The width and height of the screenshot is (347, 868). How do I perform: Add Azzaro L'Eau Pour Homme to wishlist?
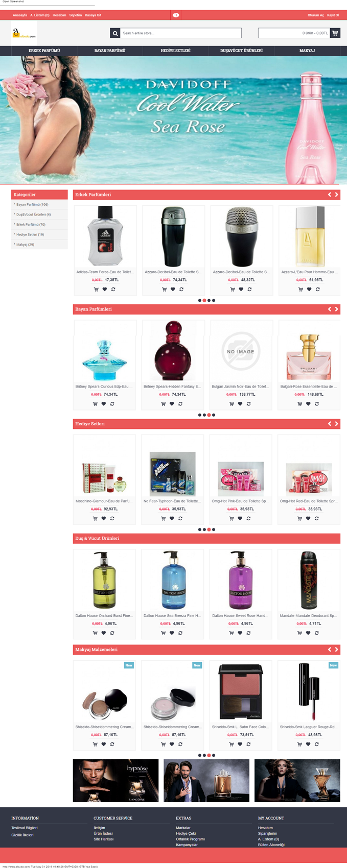pos(309,290)
